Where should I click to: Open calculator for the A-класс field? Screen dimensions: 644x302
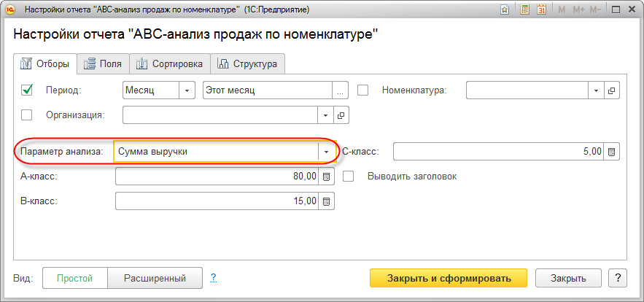(x=327, y=177)
